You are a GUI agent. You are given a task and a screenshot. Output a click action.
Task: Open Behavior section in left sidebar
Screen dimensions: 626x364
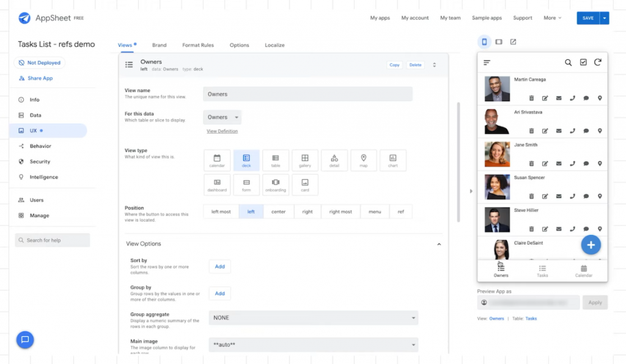[x=40, y=146]
